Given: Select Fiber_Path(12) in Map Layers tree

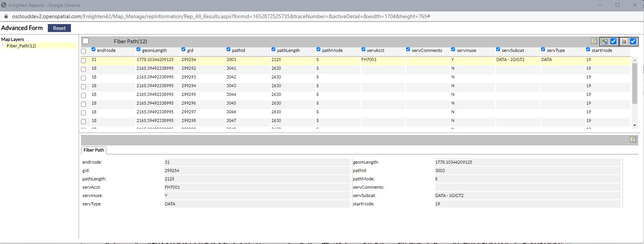Looking at the screenshot, I should pos(22,46).
